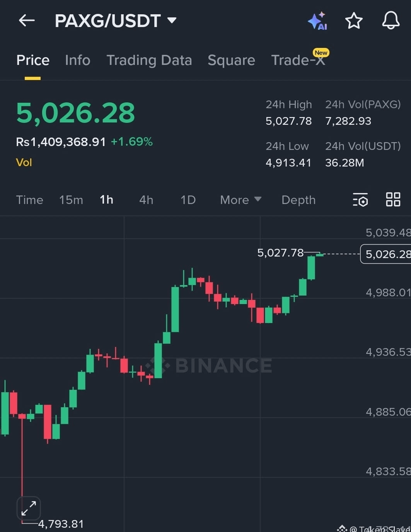Select the 15m chart interval
The width and height of the screenshot is (411, 532).
coord(71,200)
